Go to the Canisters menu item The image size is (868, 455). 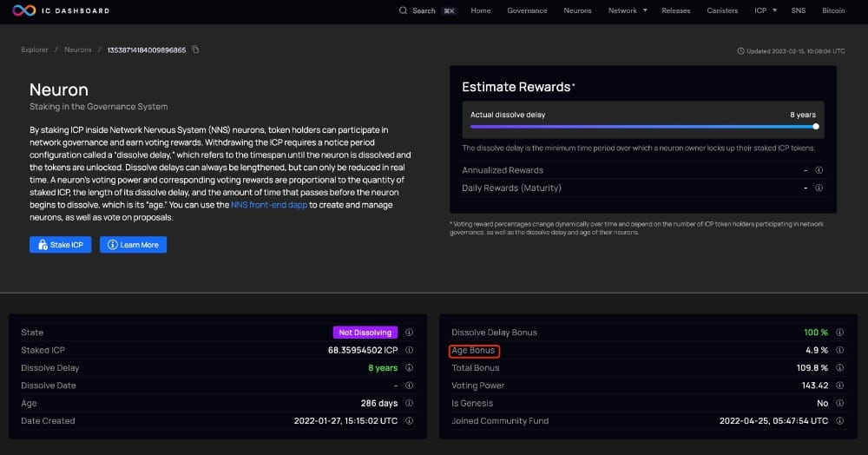(721, 10)
